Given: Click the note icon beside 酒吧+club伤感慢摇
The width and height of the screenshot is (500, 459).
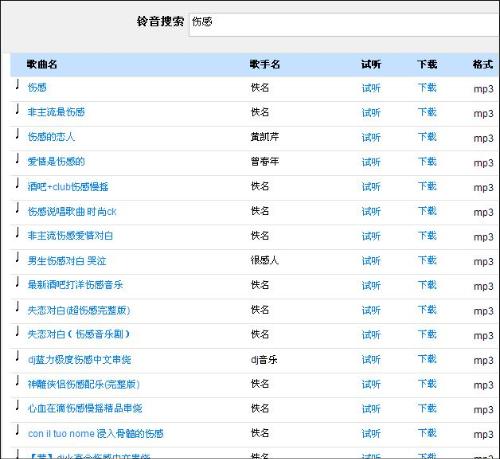Looking at the screenshot, I should (17, 183).
